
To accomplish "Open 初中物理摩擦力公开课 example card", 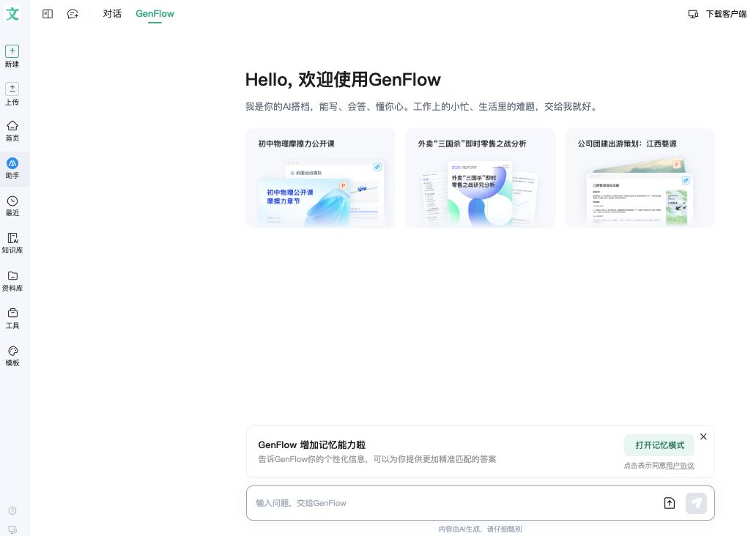I will pyautogui.click(x=320, y=179).
